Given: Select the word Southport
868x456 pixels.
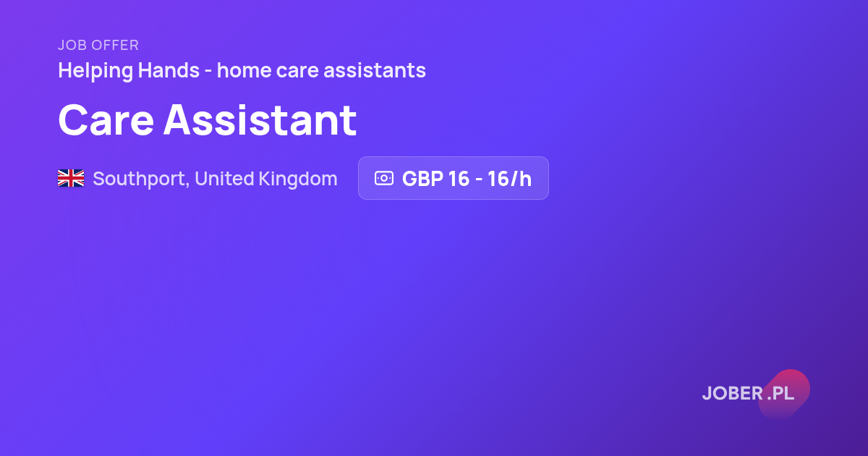Looking at the screenshot, I should [140, 179].
